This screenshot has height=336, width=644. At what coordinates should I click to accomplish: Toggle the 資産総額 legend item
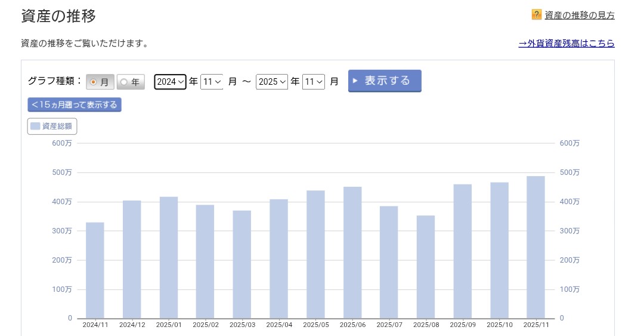tap(52, 127)
